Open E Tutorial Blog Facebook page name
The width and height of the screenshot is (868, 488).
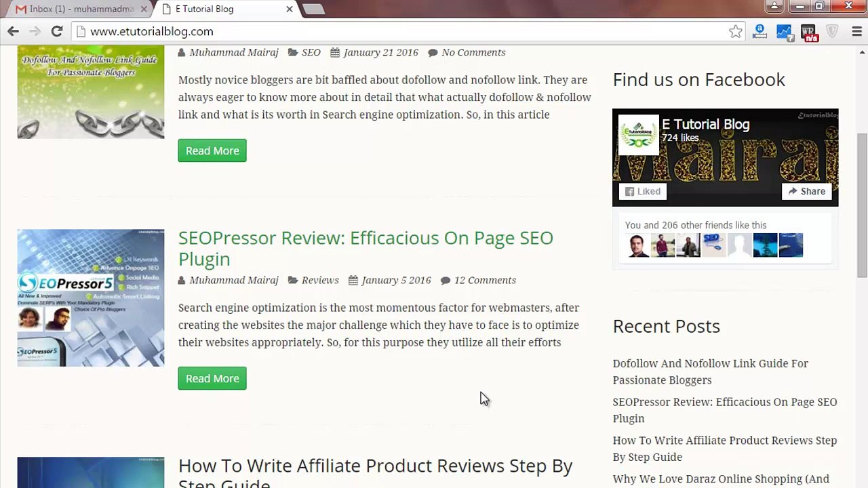click(705, 124)
